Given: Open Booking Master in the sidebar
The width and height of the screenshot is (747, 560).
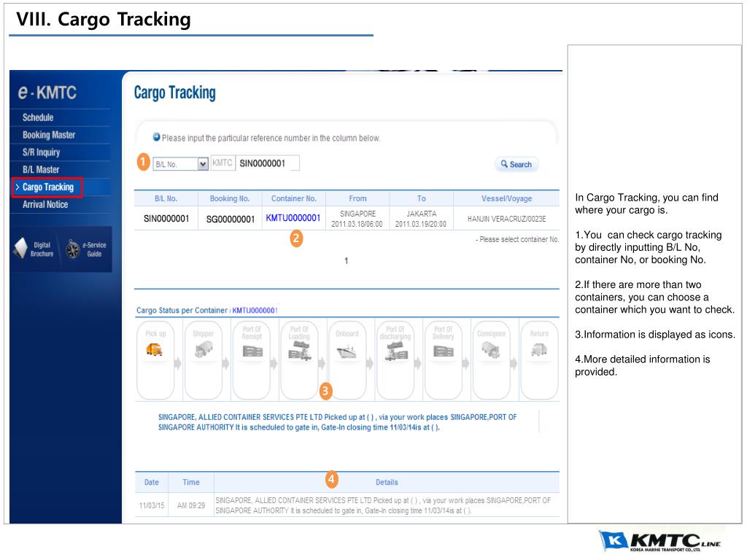Looking at the screenshot, I should point(49,135).
